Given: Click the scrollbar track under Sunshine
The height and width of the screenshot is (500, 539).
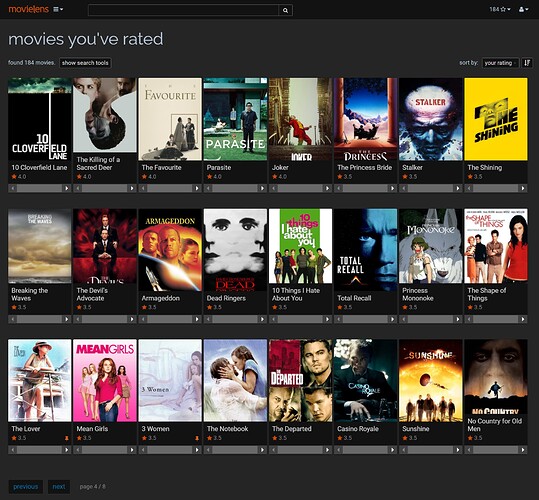Looking at the screenshot, I should point(431,450).
